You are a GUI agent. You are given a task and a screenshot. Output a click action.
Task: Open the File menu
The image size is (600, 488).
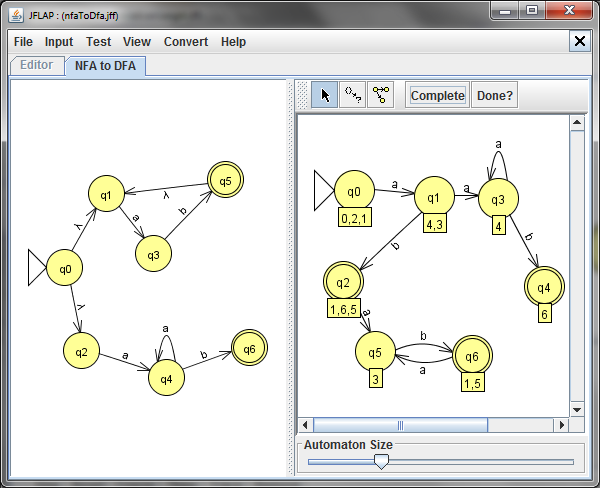click(23, 42)
